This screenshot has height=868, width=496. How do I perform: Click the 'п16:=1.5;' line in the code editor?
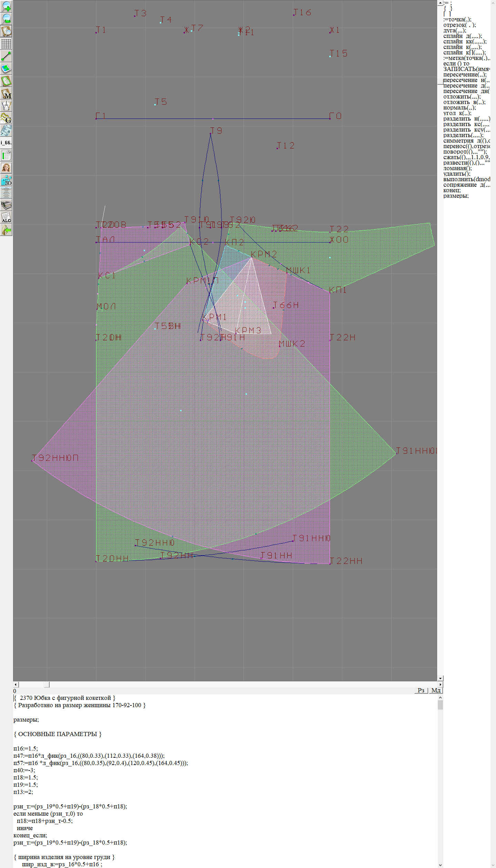pyautogui.click(x=25, y=748)
